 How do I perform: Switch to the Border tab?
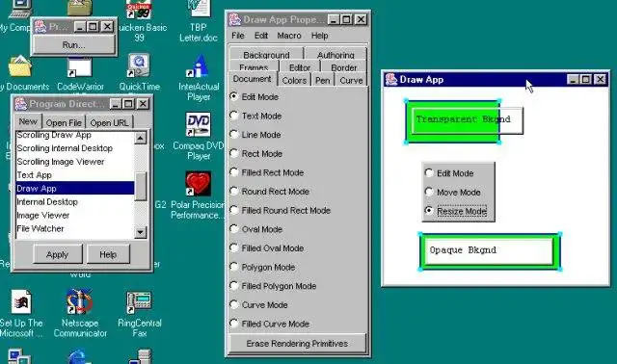pos(344,66)
